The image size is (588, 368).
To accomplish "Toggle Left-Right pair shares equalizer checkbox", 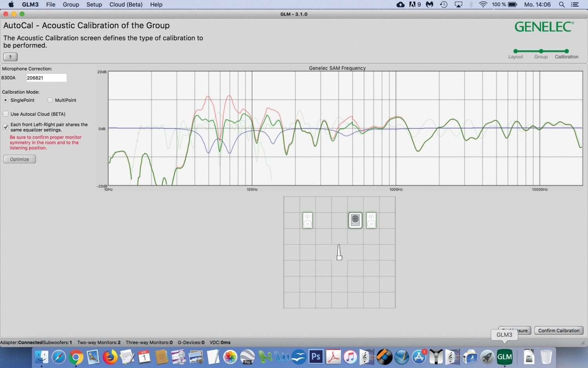I will 6,127.
